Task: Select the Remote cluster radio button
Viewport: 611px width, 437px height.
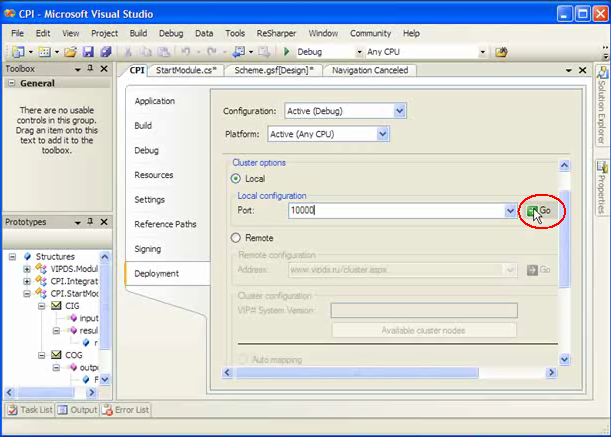Action: (x=236, y=238)
